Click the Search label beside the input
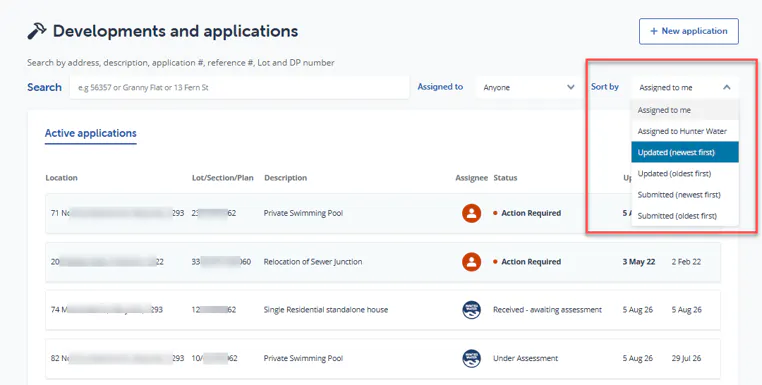This screenshot has width=762, height=385. pyautogui.click(x=44, y=88)
